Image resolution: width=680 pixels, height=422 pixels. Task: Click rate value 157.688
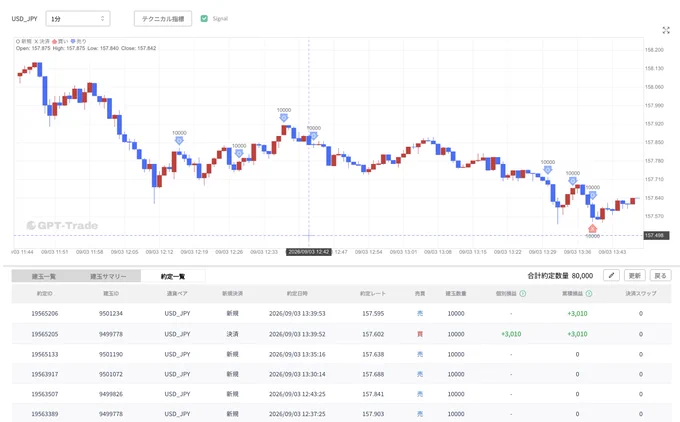coord(373,374)
